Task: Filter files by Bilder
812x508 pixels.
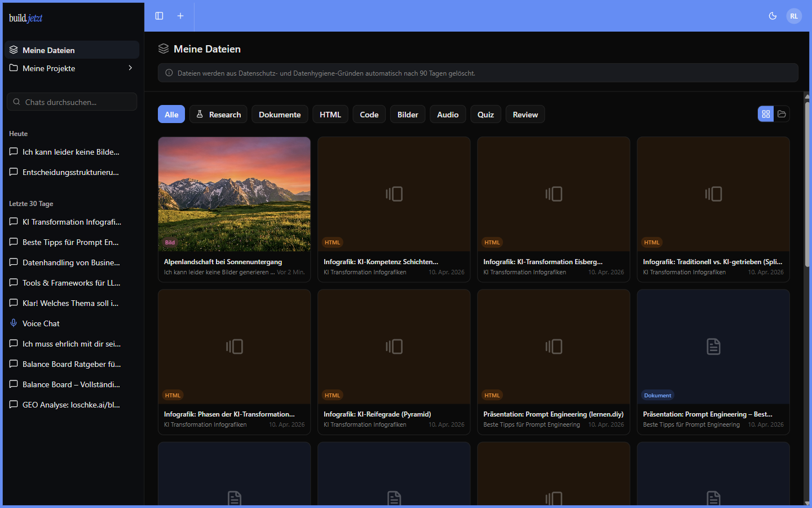Action: click(408, 114)
